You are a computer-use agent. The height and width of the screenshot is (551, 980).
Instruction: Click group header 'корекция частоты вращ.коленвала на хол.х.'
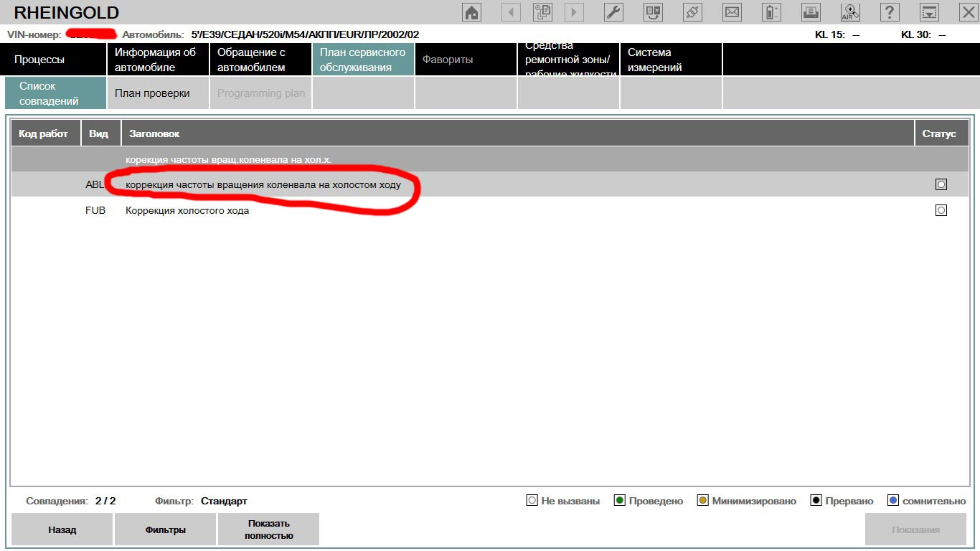click(489, 159)
